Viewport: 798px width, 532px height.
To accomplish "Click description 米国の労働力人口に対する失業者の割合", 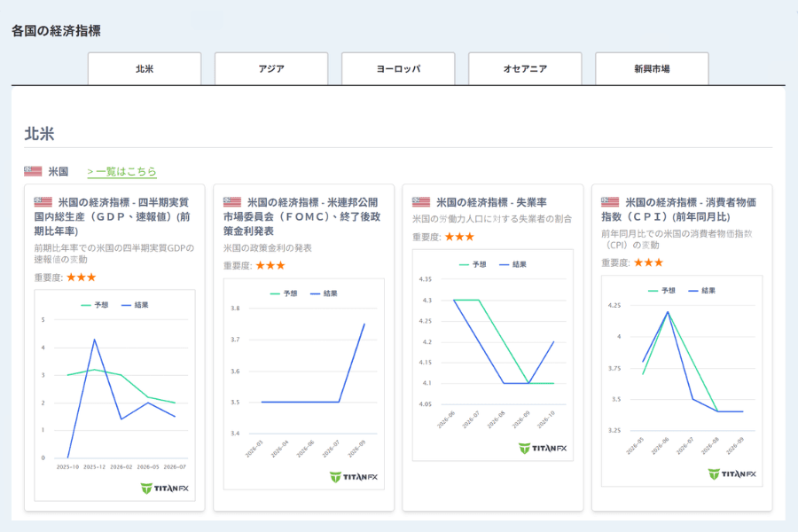I will pos(491,219).
